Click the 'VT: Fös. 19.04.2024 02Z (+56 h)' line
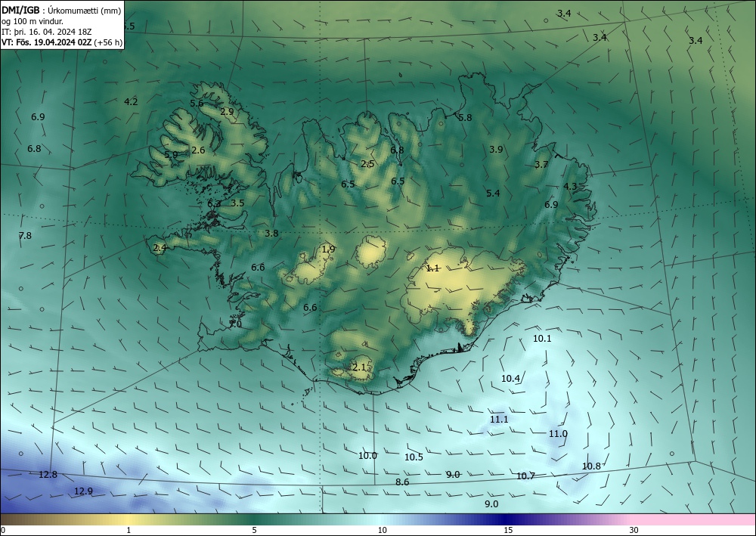The image size is (756, 536). (x=62, y=42)
